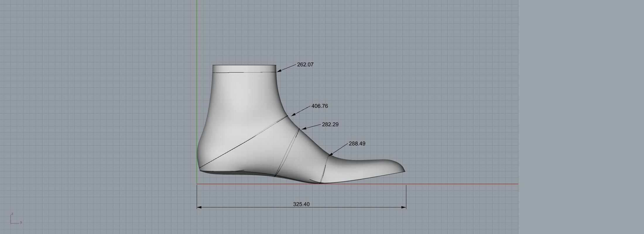The width and height of the screenshot is (644, 234).
Task: Click the toe tip of the shoe last
Action: 404,171
